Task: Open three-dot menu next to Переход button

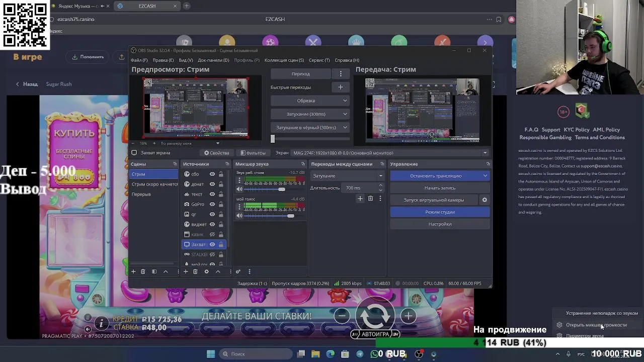Action: click(341, 74)
